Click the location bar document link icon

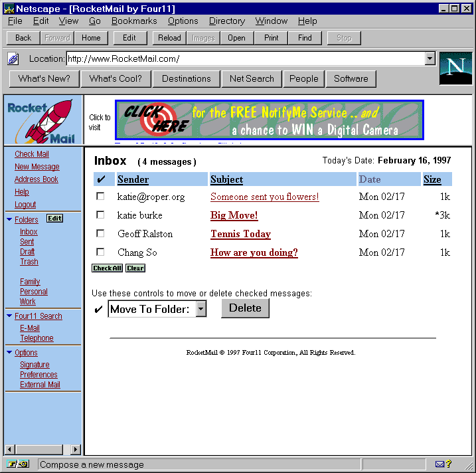13,58
